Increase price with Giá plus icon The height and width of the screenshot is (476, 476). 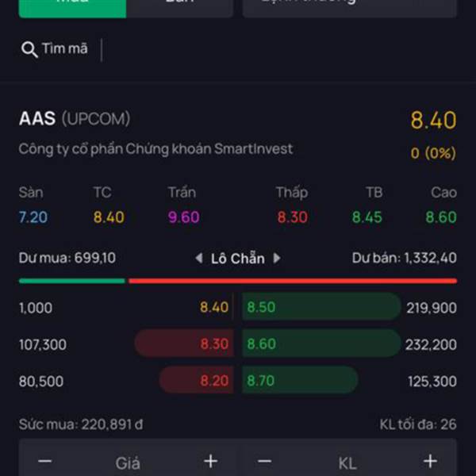(x=211, y=462)
